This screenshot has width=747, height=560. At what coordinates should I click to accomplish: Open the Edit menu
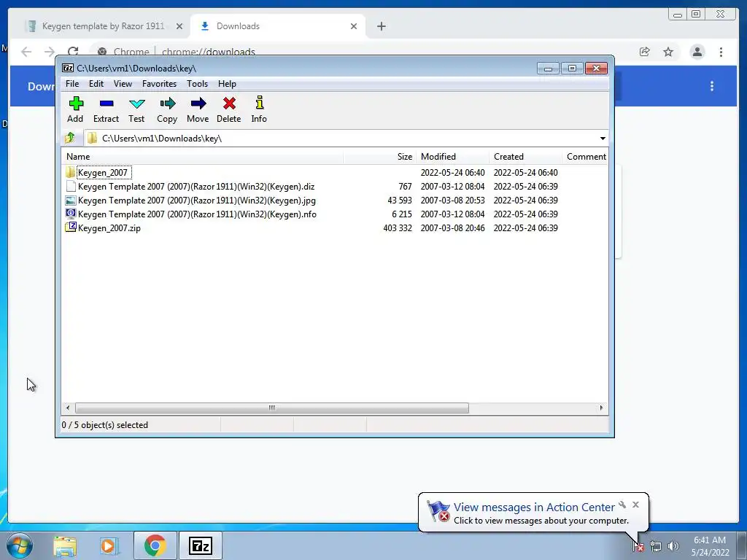tap(96, 84)
